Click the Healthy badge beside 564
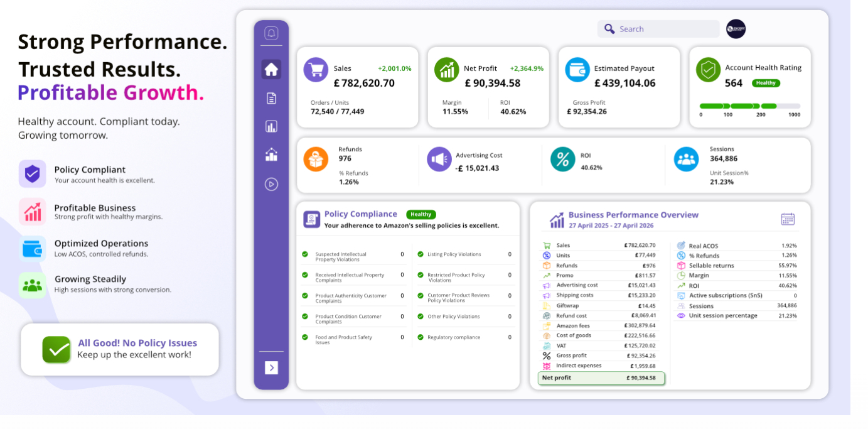This screenshot has width=868, height=429. pyautogui.click(x=766, y=83)
